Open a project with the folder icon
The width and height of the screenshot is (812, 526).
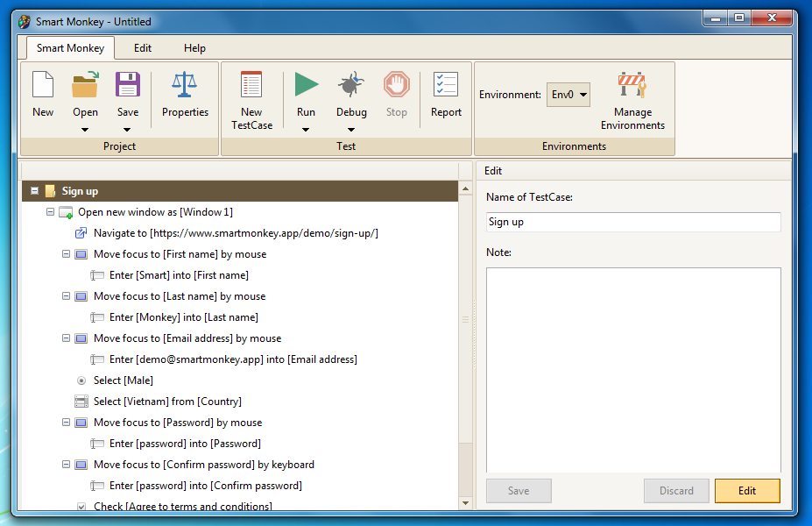point(85,84)
